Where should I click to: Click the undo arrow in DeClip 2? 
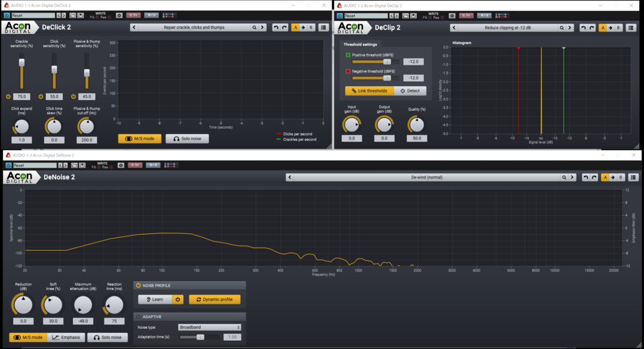coord(583,28)
